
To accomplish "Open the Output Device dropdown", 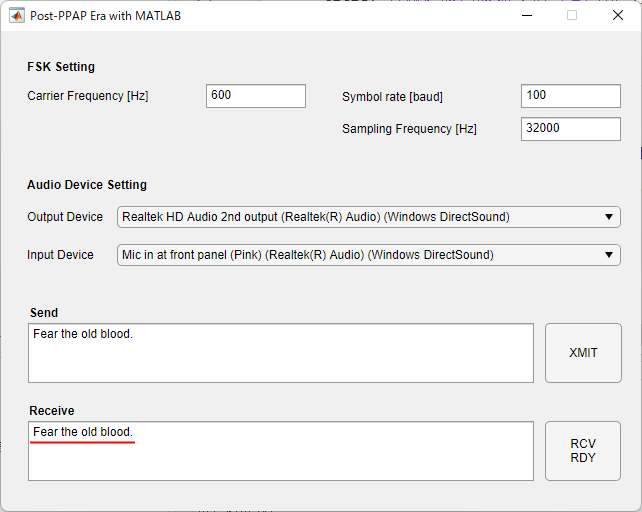I will (369, 217).
